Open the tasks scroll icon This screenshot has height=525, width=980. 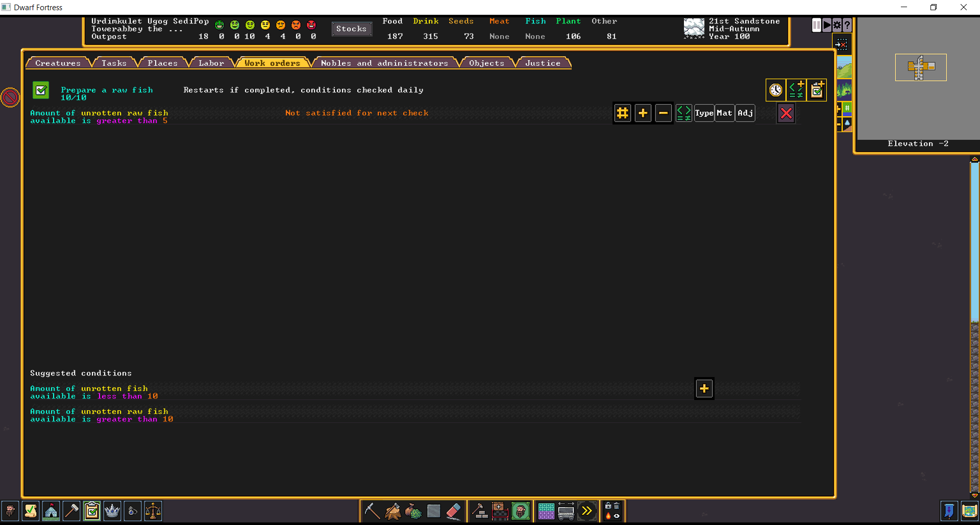coord(31,511)
